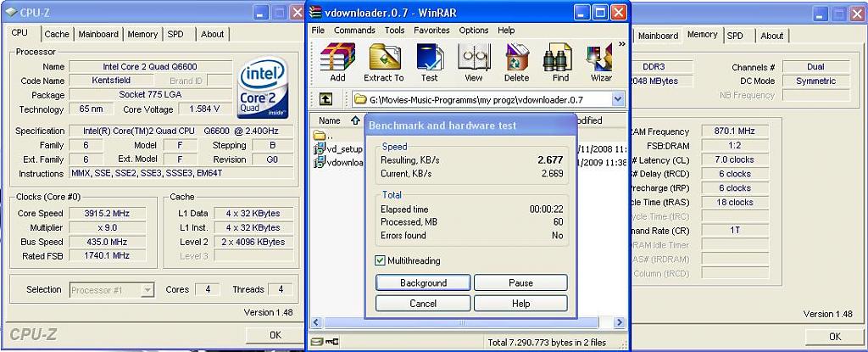Click the Resulting KB/s value 2.677

(550, 160)
